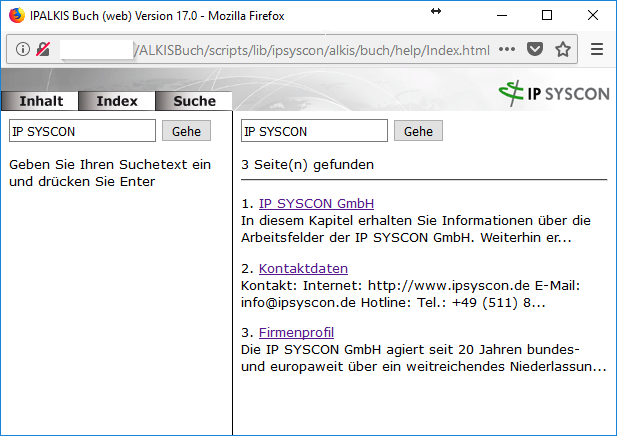Click the site information icon in address bar
The image size is (617, 436).
[x=23, y=49]
